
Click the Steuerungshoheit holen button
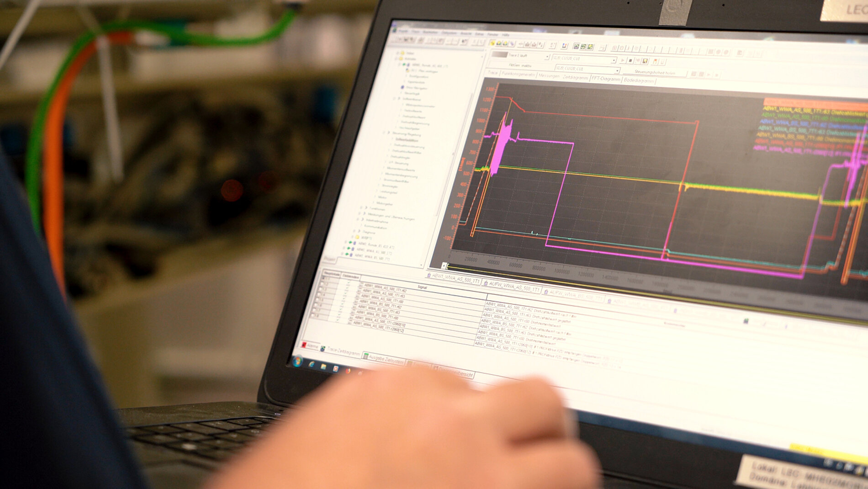[x=654, y=73]
